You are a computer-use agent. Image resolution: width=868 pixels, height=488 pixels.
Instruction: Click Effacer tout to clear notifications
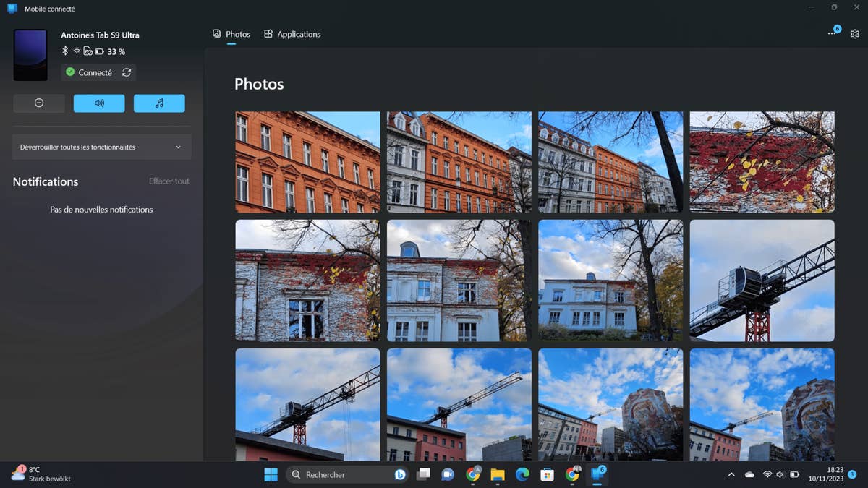point(169,181)
